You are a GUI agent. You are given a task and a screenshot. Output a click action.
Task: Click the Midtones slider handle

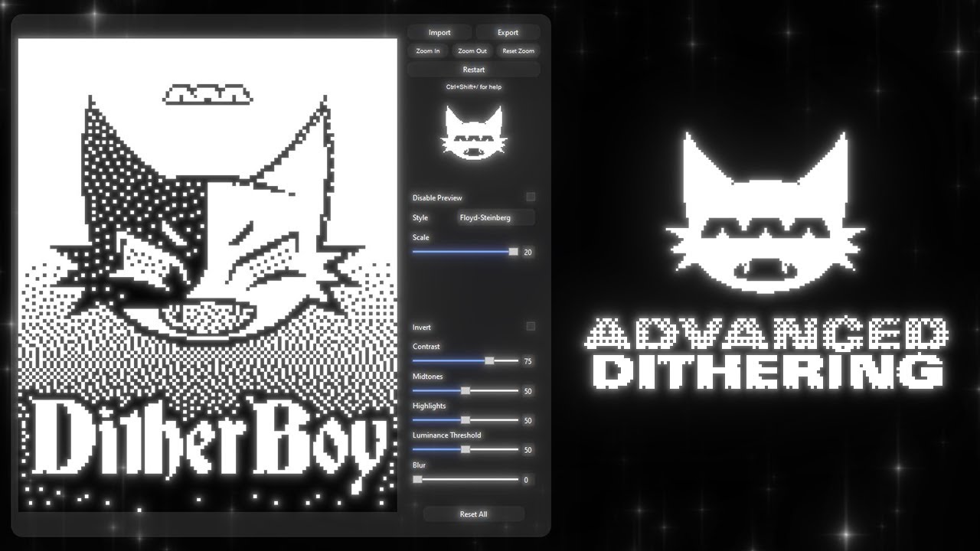click(465, 390)
